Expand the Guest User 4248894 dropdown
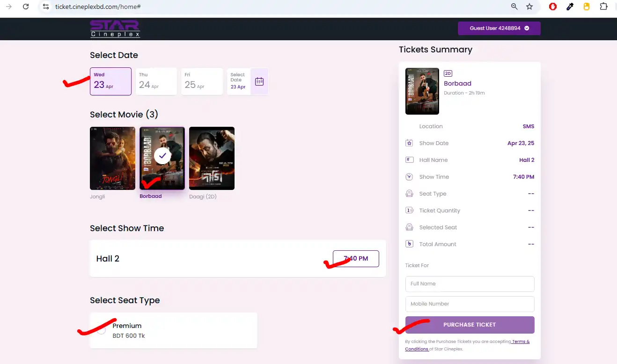The height and width of the screenshot is (364, 617). 499,28
